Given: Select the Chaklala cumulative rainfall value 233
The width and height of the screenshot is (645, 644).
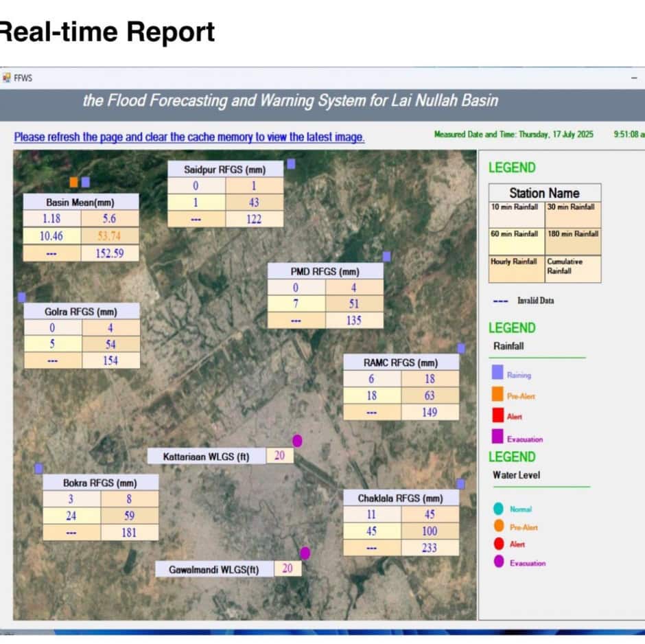Looking at the screenshot, I should tap(430, 547).
